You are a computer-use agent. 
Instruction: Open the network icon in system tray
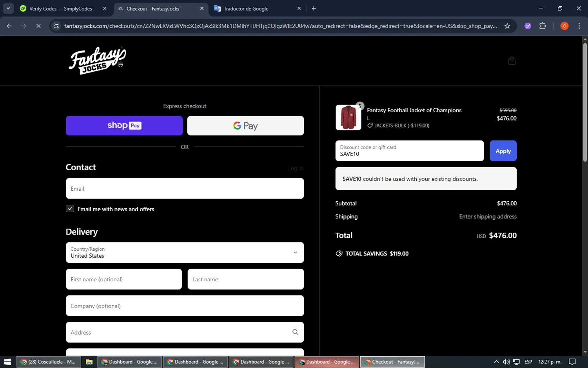tap(517, 362)
